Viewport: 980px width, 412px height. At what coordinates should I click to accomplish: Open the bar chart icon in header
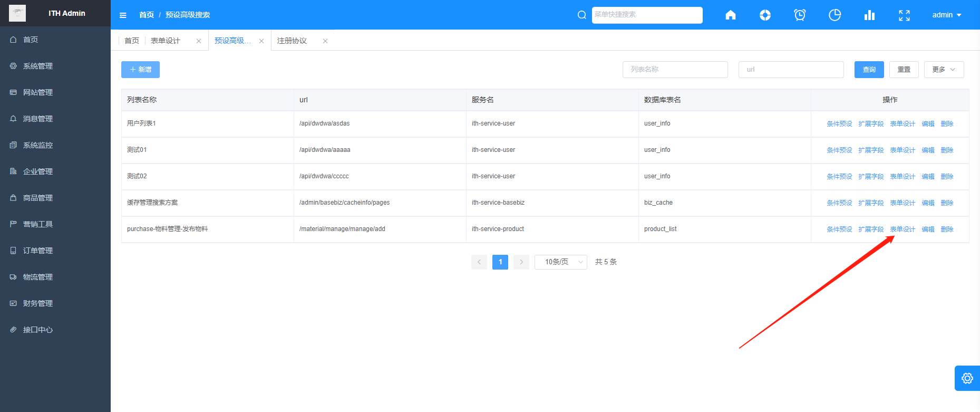(x=869, y=15)
